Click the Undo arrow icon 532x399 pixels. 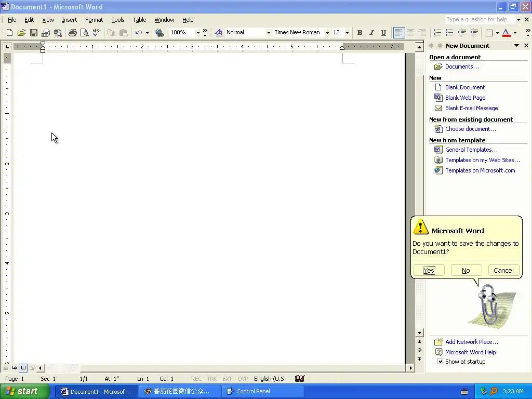[x=138, y=33]
